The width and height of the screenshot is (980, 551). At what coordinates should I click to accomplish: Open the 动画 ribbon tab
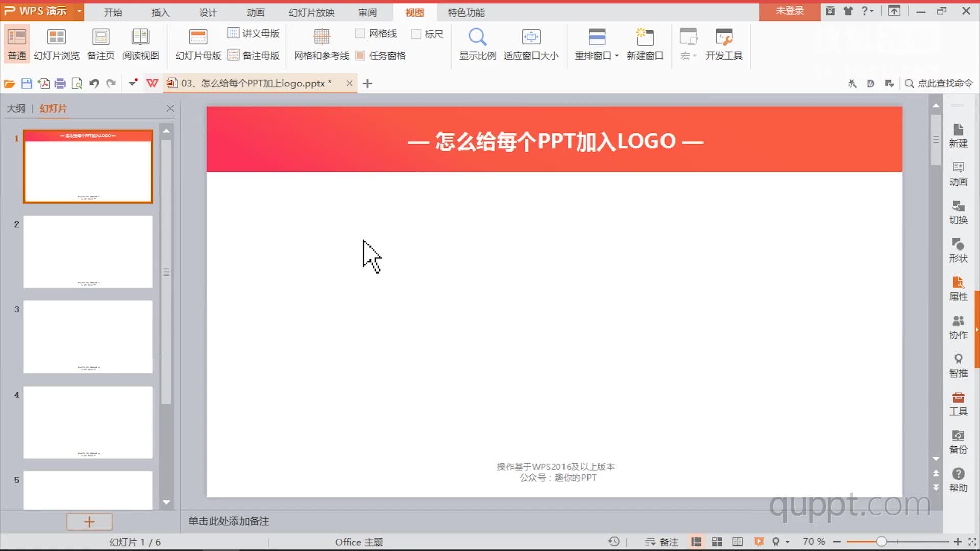[255, 12]
